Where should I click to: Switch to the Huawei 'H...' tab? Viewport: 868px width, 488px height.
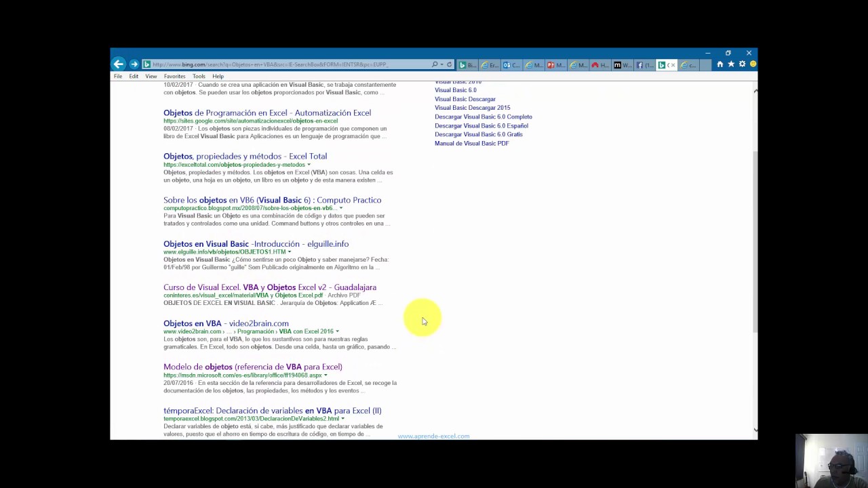click(x=600, y=65)
